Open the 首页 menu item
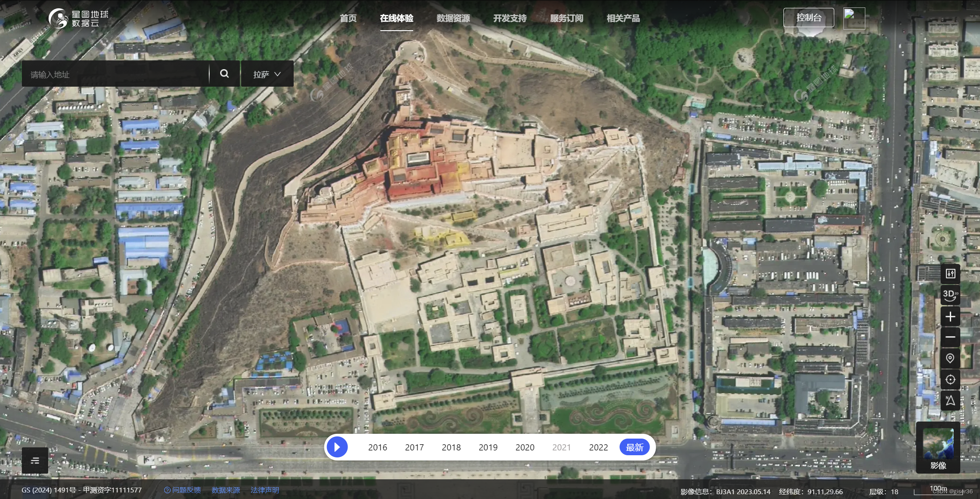 click(348, 18)
